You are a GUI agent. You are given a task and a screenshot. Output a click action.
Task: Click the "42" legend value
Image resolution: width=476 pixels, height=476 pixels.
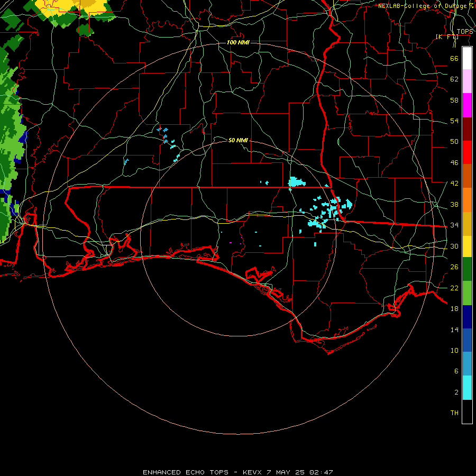454,184
